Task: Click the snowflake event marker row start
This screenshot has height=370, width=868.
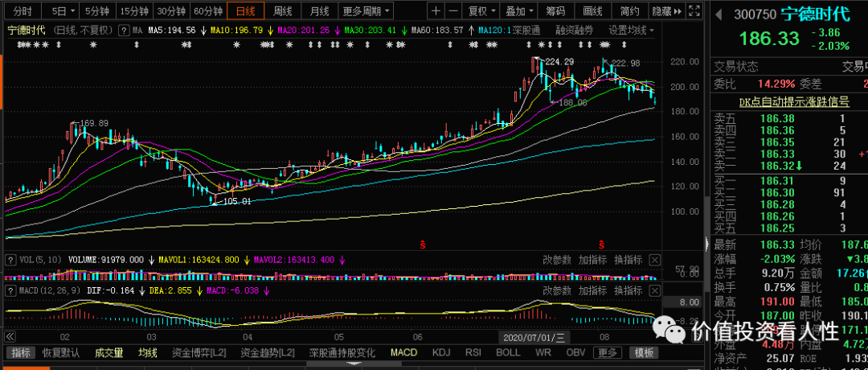Action: (x=20, y=44)
